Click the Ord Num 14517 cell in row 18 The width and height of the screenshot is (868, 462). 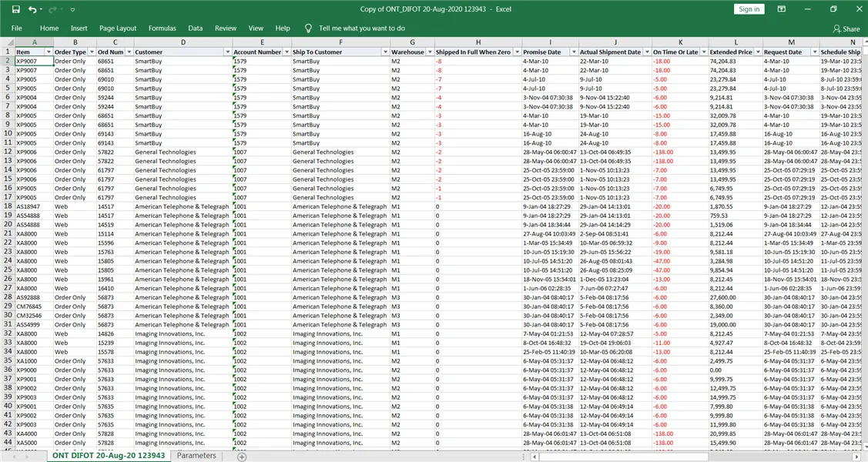click(116, 206)
